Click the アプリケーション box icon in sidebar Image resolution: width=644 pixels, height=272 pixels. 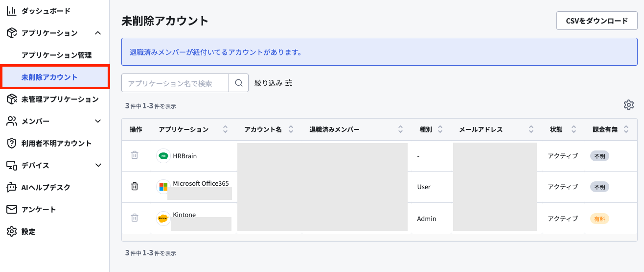(12, 33)
